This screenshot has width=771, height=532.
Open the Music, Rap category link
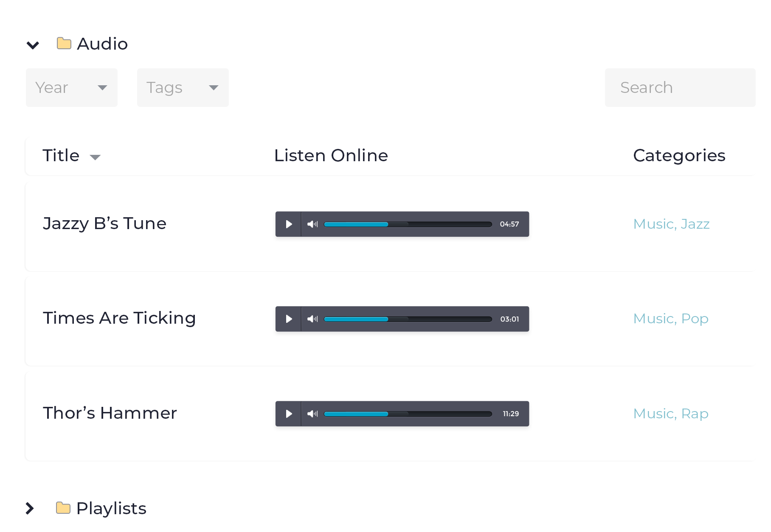point(671,414)
